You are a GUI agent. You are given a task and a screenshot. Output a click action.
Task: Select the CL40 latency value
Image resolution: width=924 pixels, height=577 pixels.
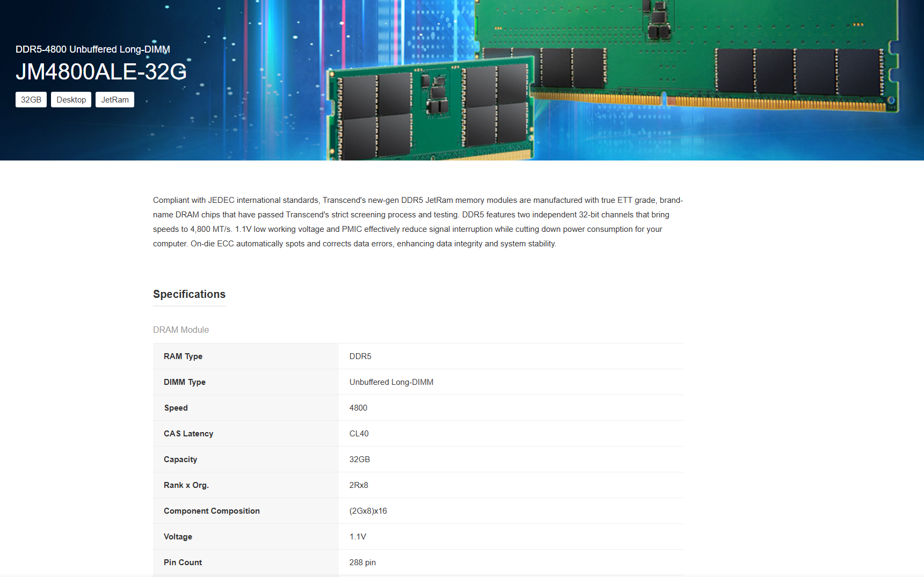click(359, 434)
